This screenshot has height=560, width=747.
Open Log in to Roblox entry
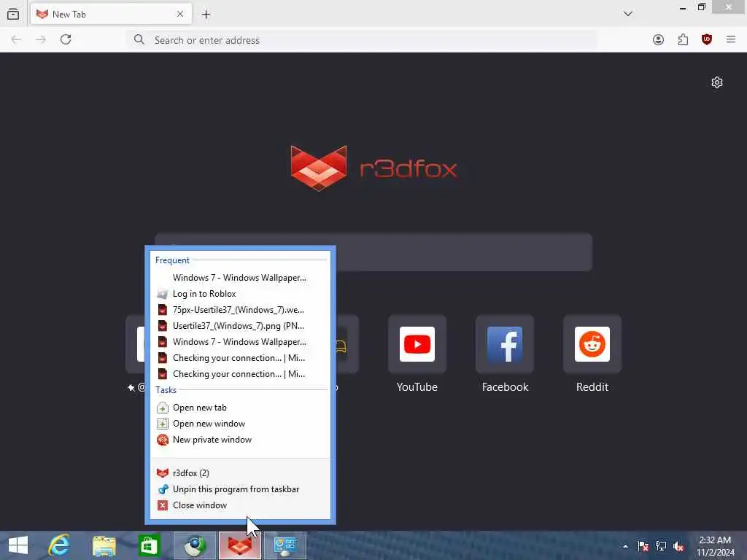pyautogui.click(x=240, y=294)
